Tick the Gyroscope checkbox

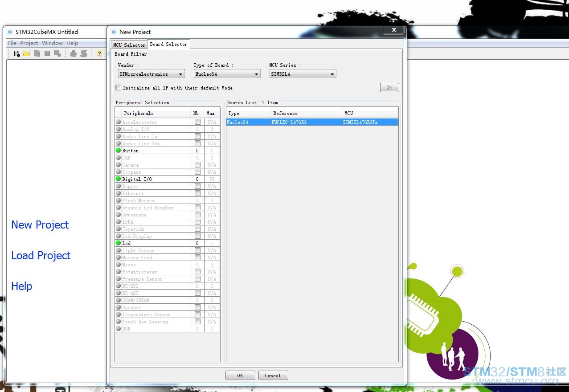point(197,215)
